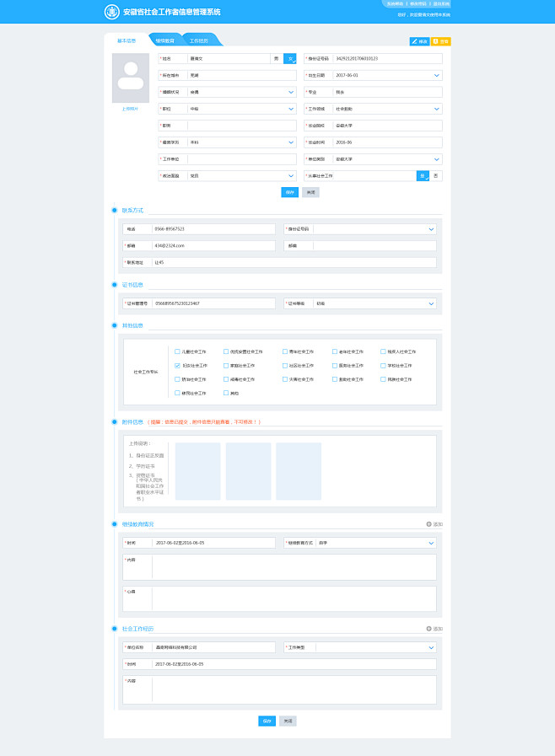
Task: Open the 出生日期 date dropdown
Action: coord(436,76)
